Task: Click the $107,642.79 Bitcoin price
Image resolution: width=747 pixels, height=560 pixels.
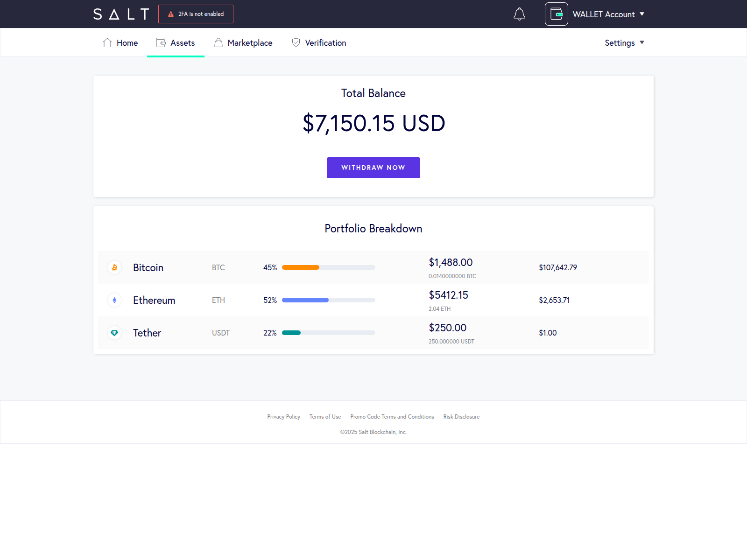Action: (558, 267)
